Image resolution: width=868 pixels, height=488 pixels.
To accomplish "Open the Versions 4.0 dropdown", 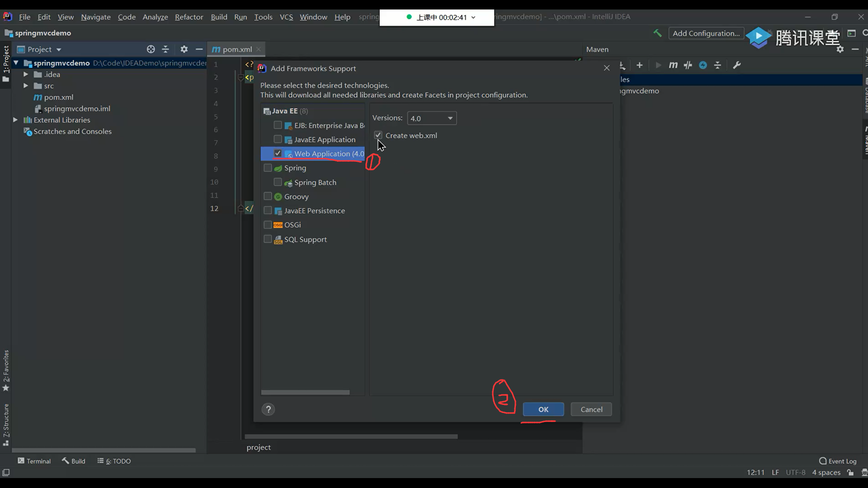I will coord(432,118).
